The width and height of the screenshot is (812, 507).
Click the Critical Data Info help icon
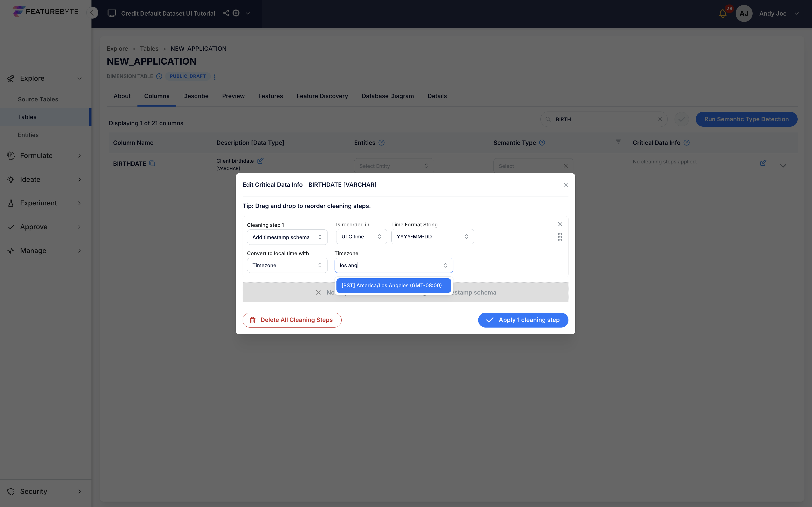(687, 142)
